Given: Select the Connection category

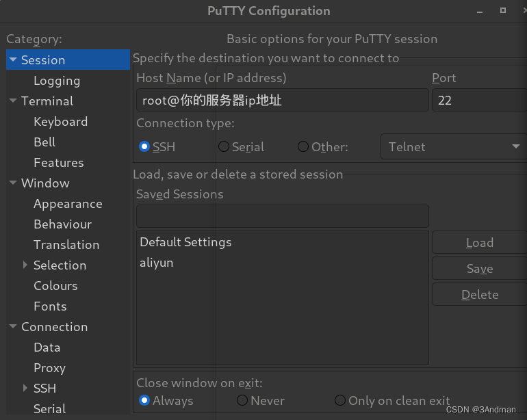Looking at the screenshot, I should point(55,326).
